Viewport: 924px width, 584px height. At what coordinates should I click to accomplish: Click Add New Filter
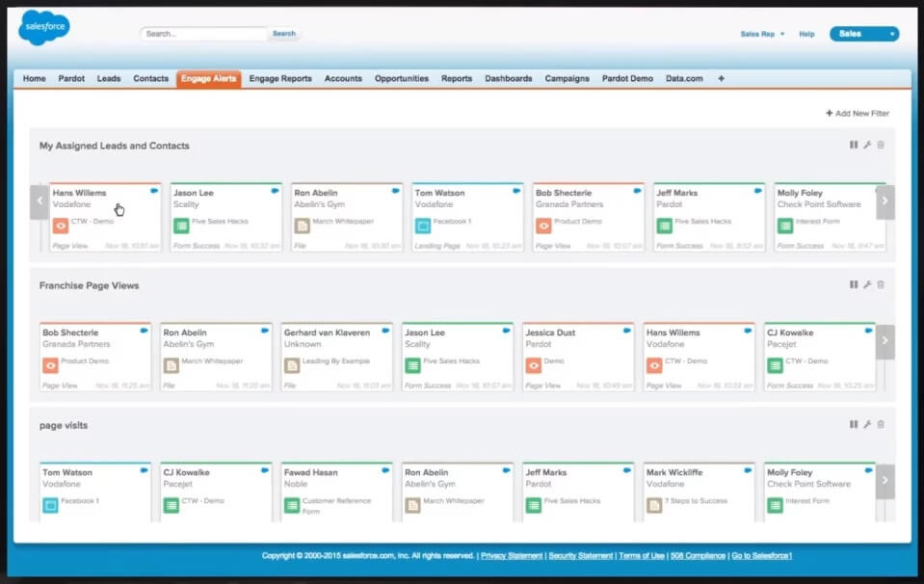(x=858, y=113)
